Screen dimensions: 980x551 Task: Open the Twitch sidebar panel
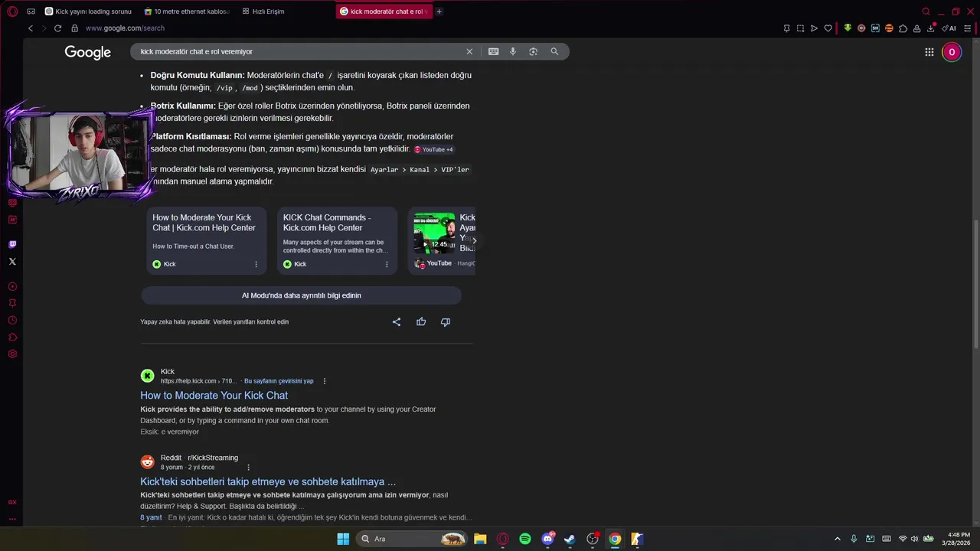tap(12, 245)
